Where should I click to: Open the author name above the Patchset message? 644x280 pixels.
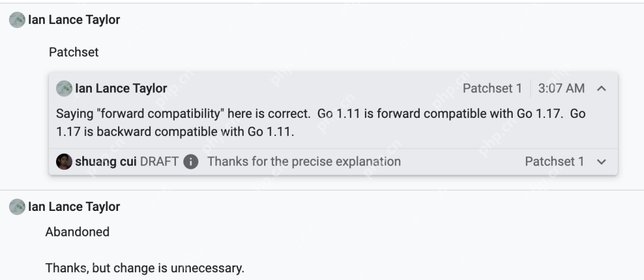point(74,20)
